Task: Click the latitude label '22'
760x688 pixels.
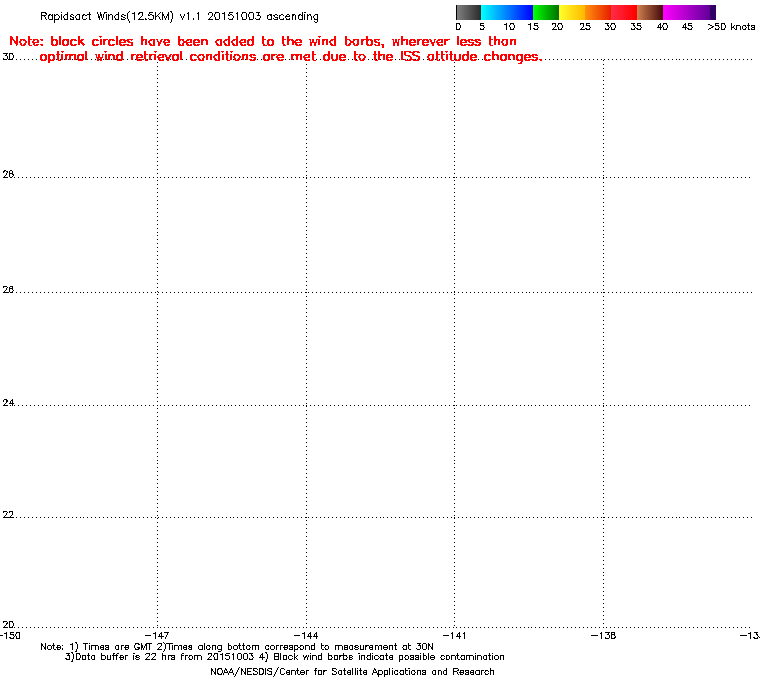Action: pos(8,514)
